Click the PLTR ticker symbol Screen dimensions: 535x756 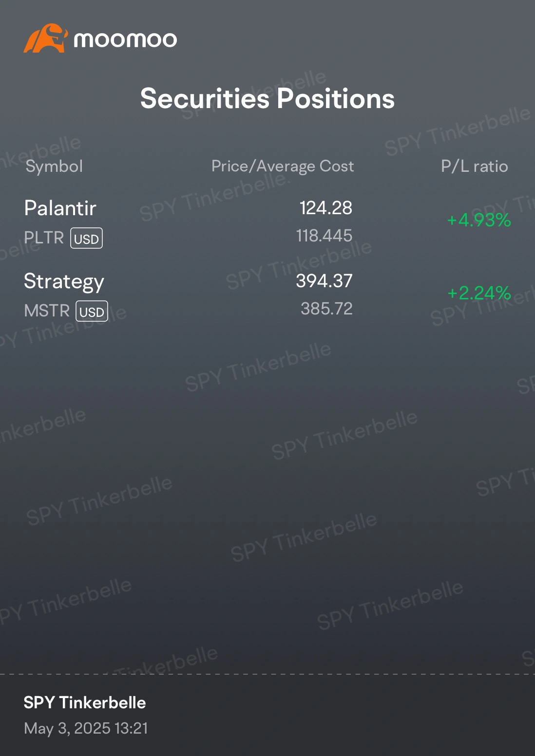pyautogui.click(x=44, y=238)
